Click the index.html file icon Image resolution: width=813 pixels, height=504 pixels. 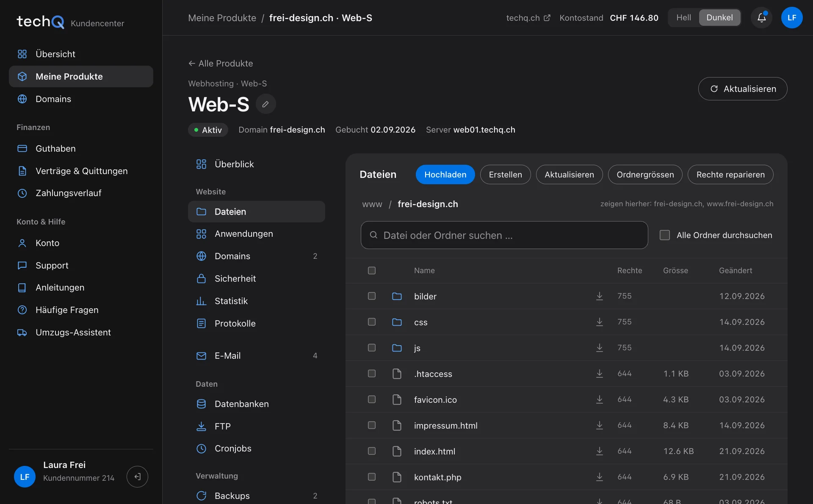coord(397,451)
